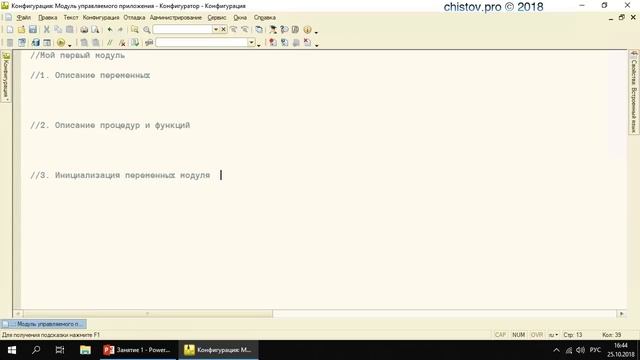The width and height of the screenshot is (640, 360).
Task: Click the magnifier search icon
Action: [x=147, y=29]
